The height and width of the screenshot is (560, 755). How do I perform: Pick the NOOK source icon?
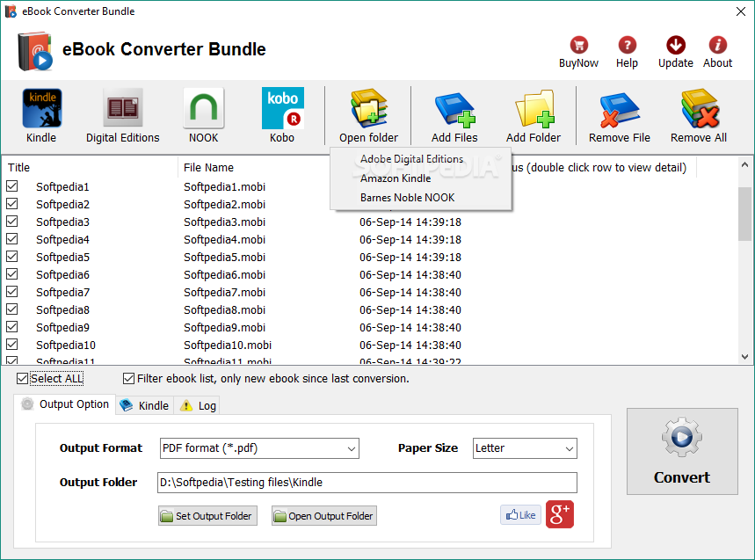tap(204, 107)
